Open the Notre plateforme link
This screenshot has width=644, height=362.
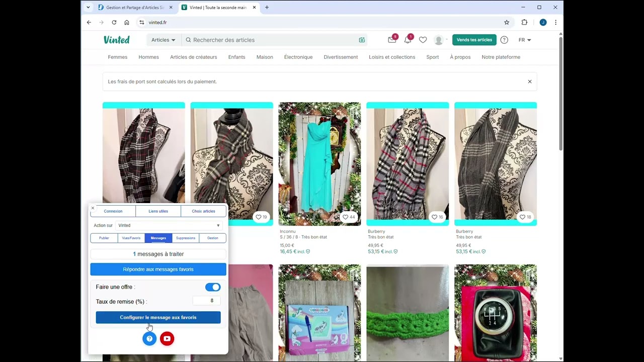click(501, 57)
